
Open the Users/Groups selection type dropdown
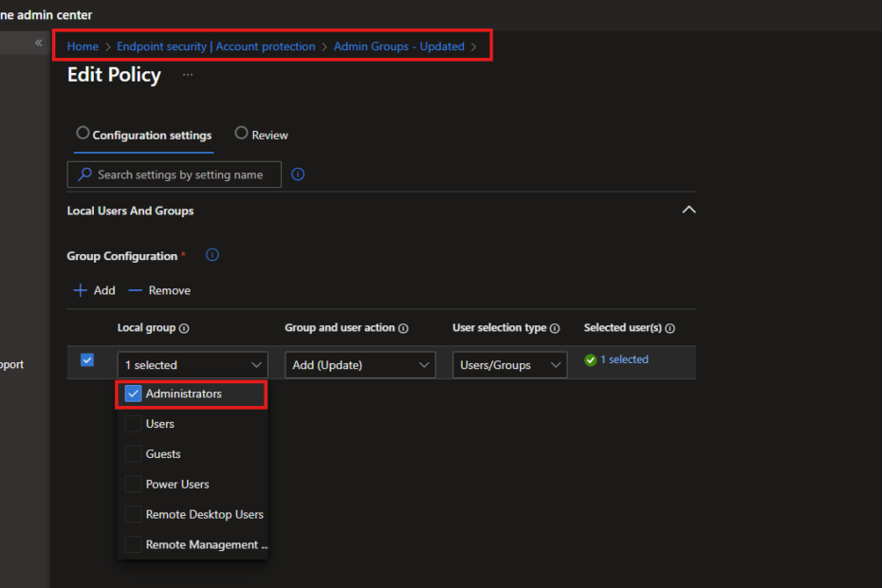click(508, 365)
